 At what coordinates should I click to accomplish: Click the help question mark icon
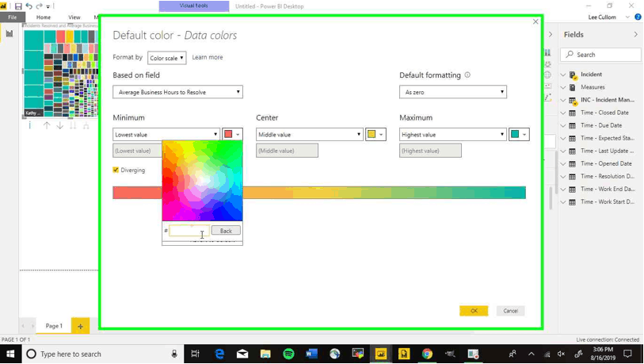click(x=638, y=17)
